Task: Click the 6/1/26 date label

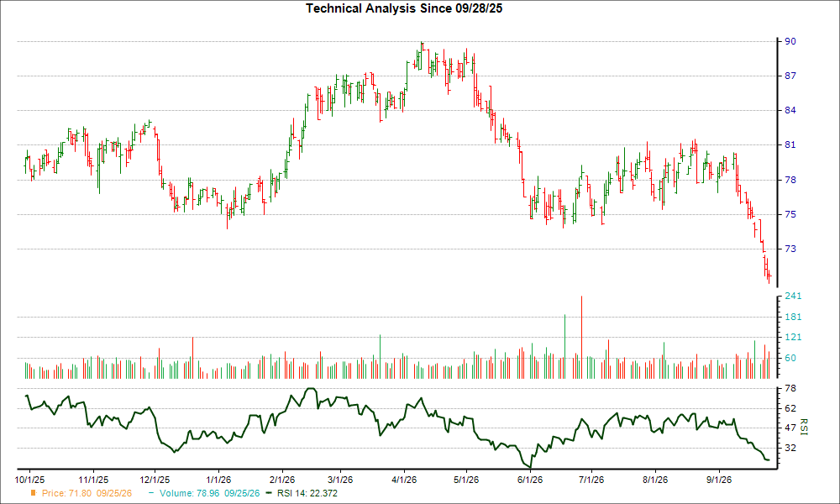Action: [530, 480]
